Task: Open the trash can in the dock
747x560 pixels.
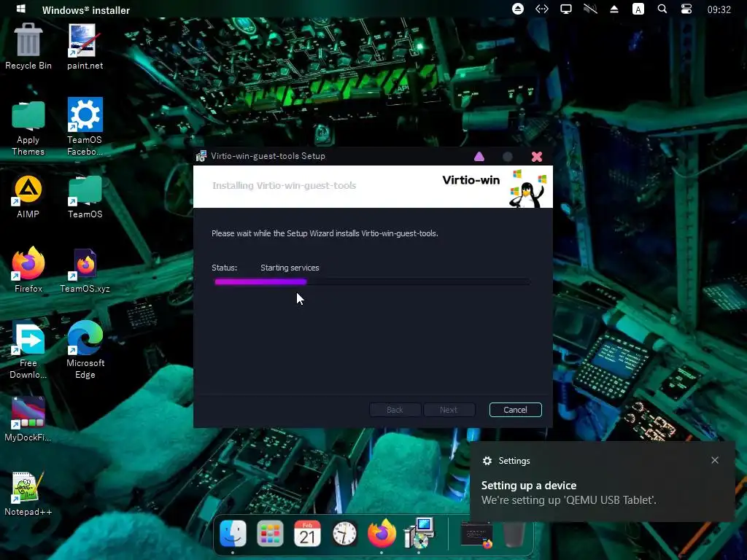Action: pos(514,534)
